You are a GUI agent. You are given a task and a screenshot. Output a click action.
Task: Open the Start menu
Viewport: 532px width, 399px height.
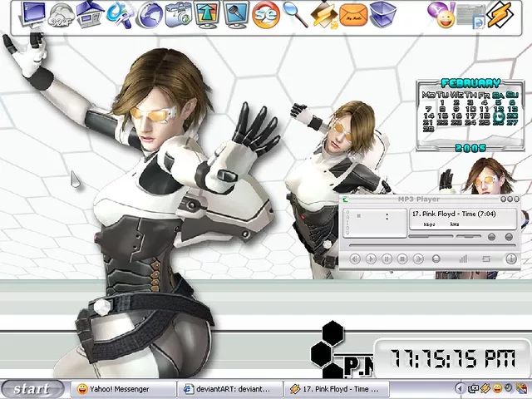[33, 388]
